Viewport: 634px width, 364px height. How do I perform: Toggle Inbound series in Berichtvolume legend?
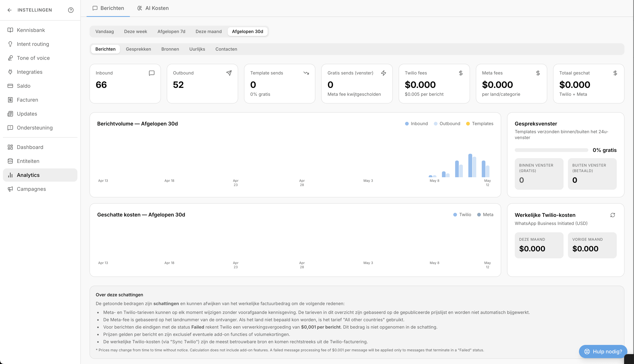click(x=416, y=124)
